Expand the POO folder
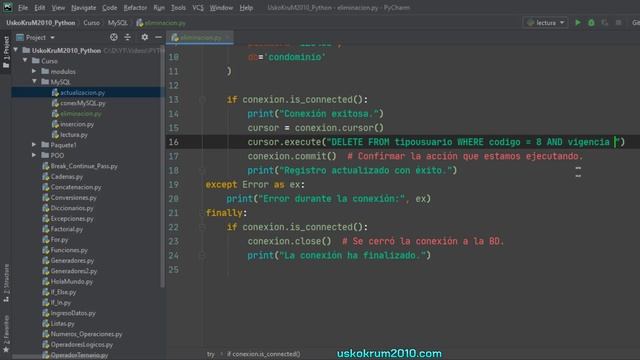The height and width of the screenshot is (360, 640). [x=34, y=156]
